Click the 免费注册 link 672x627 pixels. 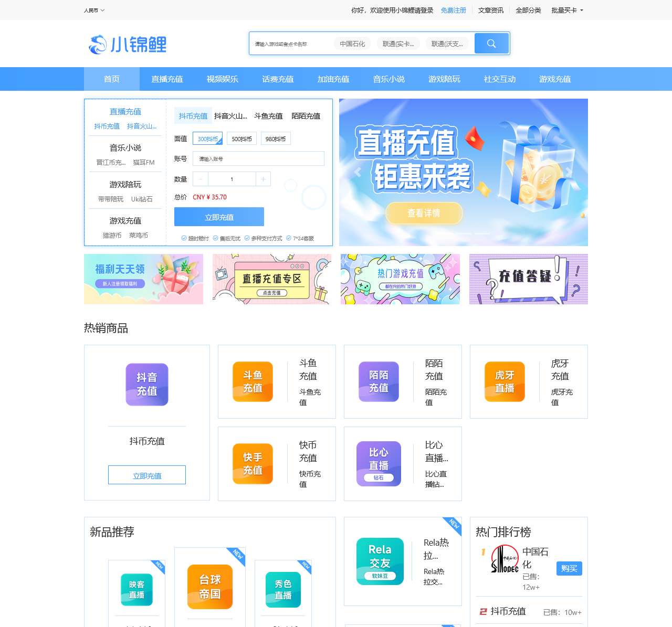click(453, 10)
